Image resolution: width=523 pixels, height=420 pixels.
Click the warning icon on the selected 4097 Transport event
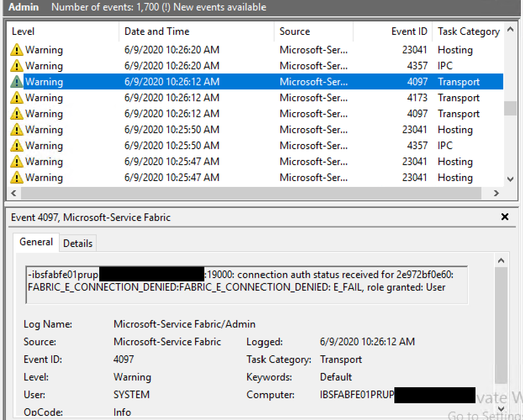pyautogui.click(x=17, y=81)
